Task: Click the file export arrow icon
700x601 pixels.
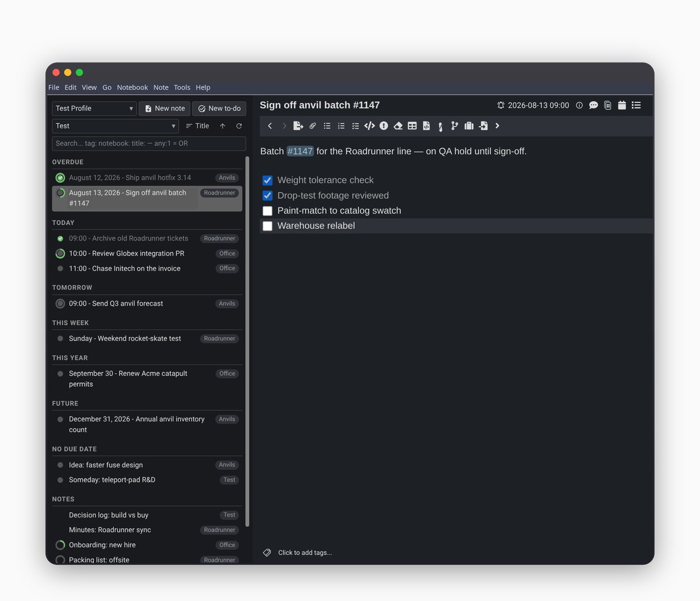Action: click(298, 126)
